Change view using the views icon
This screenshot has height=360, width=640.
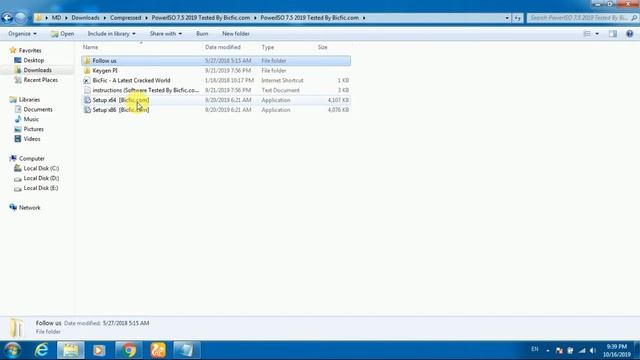point(587,34)
